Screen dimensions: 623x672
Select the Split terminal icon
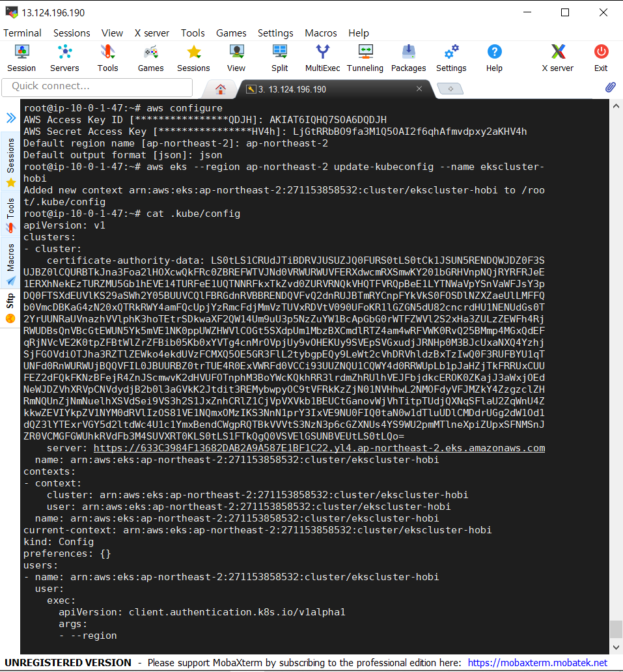[280, 59]
